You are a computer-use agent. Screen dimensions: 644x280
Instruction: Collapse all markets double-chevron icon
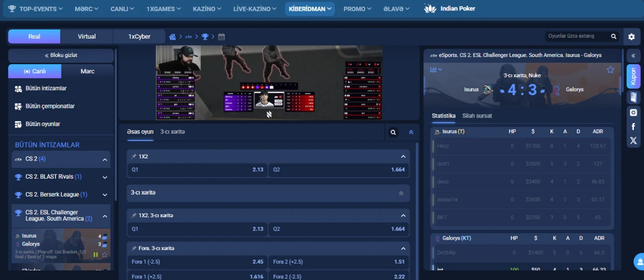411,132
